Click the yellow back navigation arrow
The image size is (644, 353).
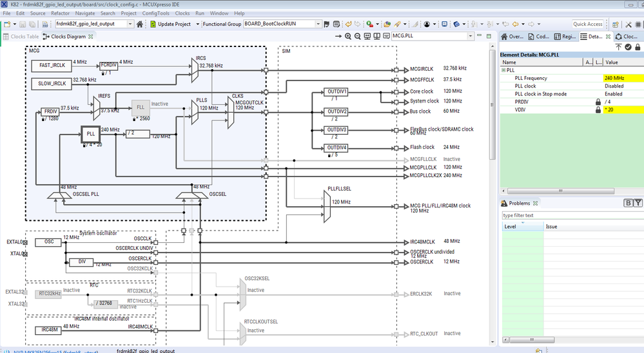click(x=515, y=24)
